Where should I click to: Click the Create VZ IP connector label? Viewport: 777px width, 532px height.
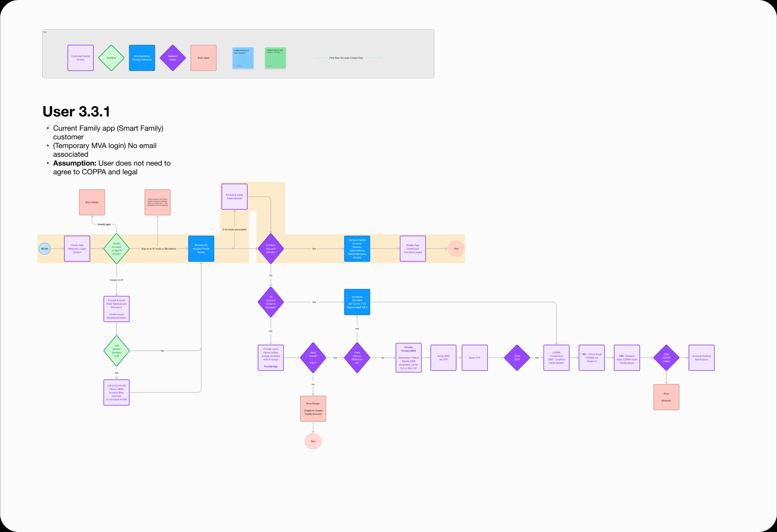(x=116, y=280)
